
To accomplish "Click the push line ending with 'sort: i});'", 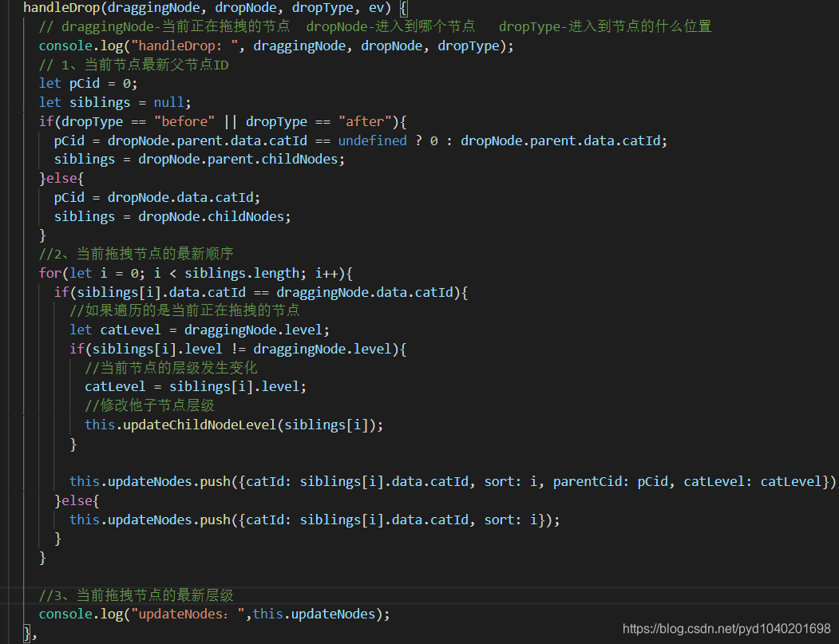I will coord(315,520).
